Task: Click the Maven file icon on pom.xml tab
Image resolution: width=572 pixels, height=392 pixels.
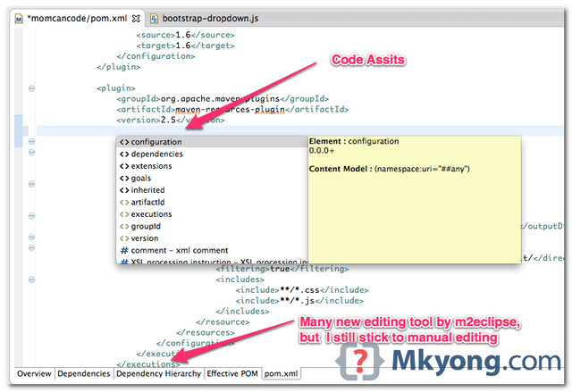Action: pos(19,19)
